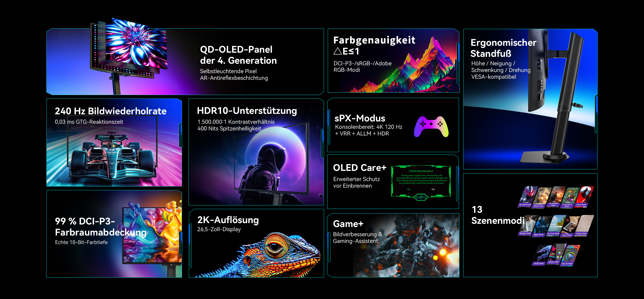Choose No in Panel Maintenance dialog
Screen dimensions: 644x299
408,189
